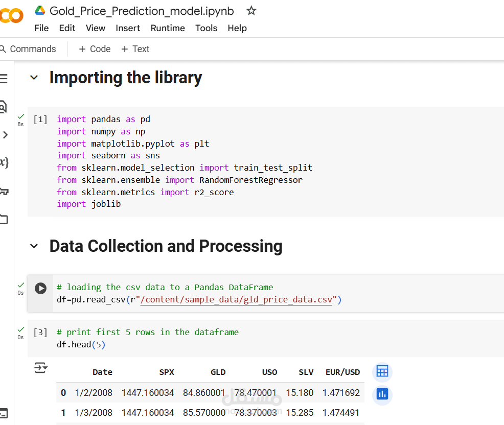Collapse the Data Collection and Processing section
The height and width of the screenshot is (425, 504).
click(34, 246)
